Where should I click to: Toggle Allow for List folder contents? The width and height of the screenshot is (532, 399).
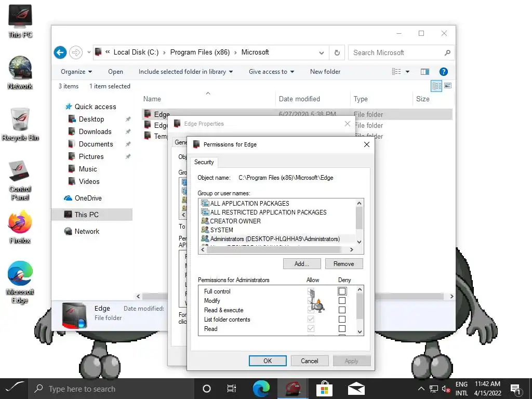pyautogui.click(x=311, y=320)
